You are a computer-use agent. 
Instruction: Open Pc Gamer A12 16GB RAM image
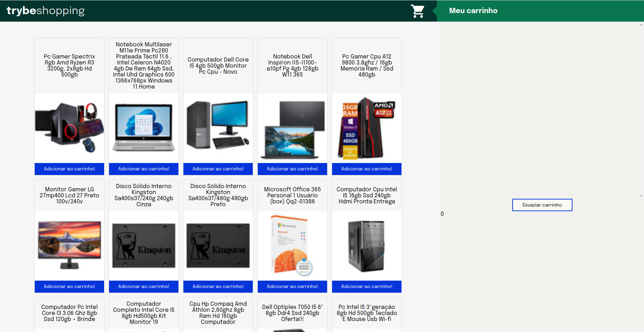tap(367, 128)
